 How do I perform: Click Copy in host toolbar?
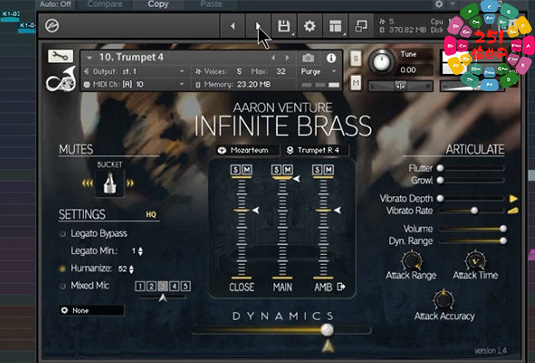coord(158,4)
